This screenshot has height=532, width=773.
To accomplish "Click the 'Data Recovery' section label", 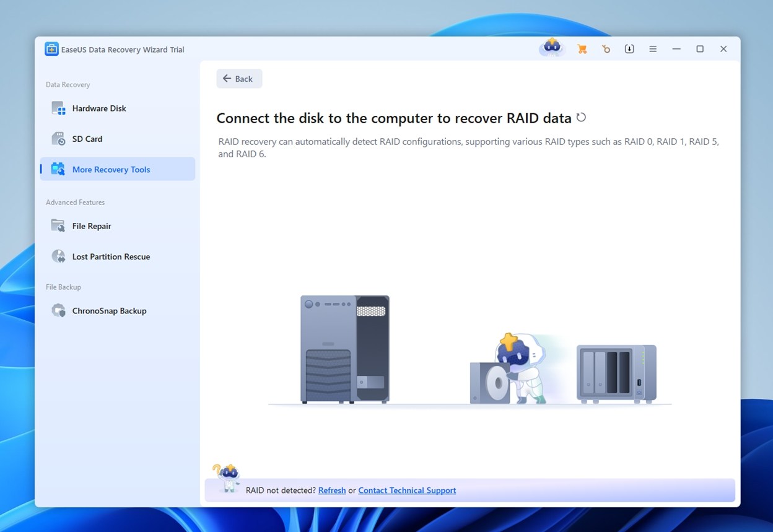I will tap(68, 85).
